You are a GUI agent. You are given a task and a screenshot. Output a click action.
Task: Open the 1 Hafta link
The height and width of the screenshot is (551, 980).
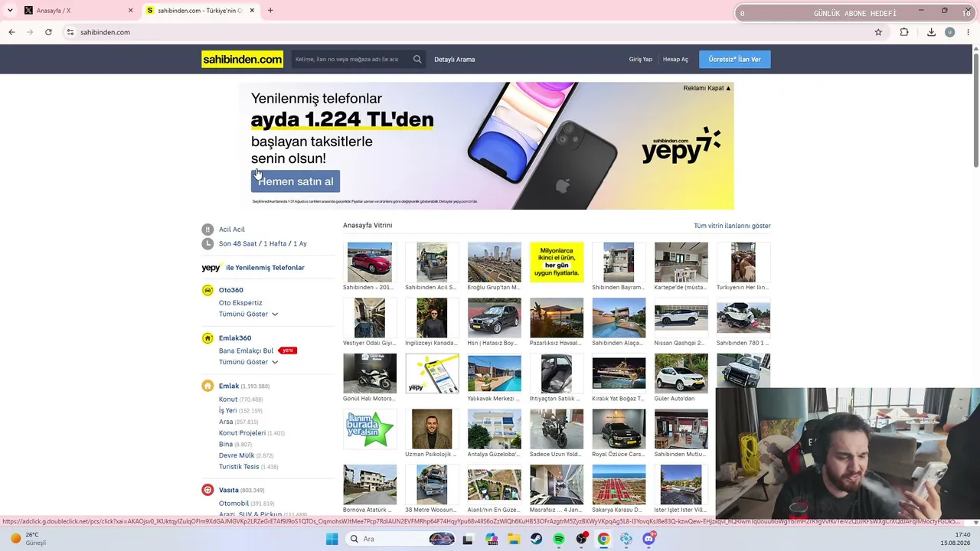click(x=275, y=243)
